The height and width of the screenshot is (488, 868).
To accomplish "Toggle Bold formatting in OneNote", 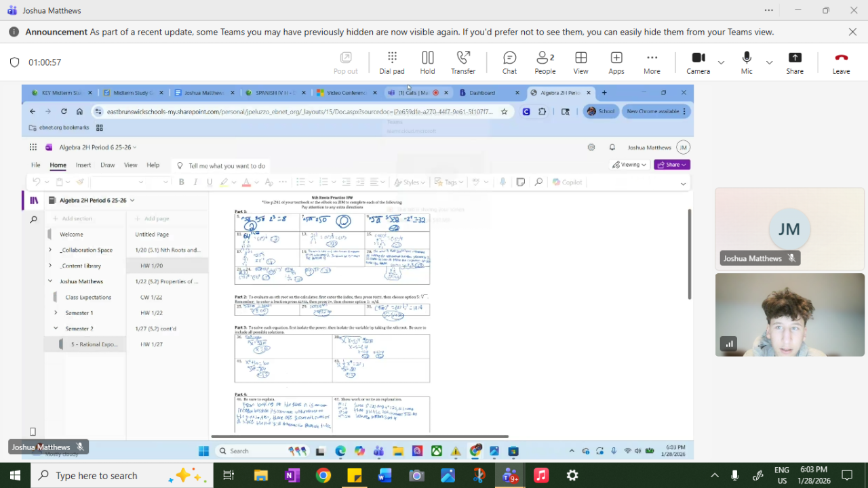I will tap(181, 182).
